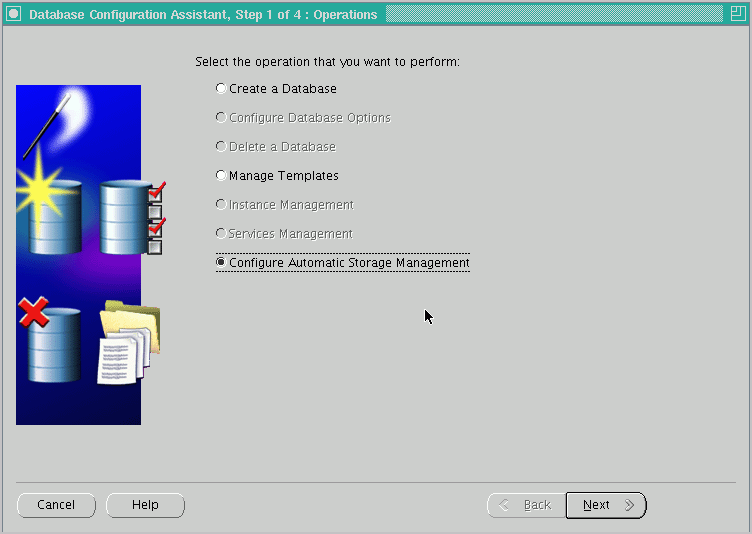Choose the Instance Management option
The image size is (752, 534).
(x=221, y=205)
